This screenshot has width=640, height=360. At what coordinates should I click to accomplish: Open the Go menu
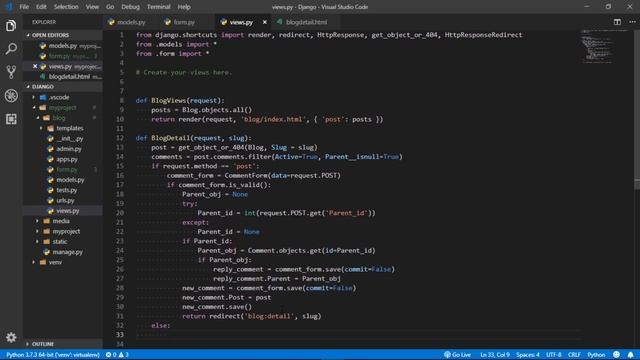(x=110, y=7)
